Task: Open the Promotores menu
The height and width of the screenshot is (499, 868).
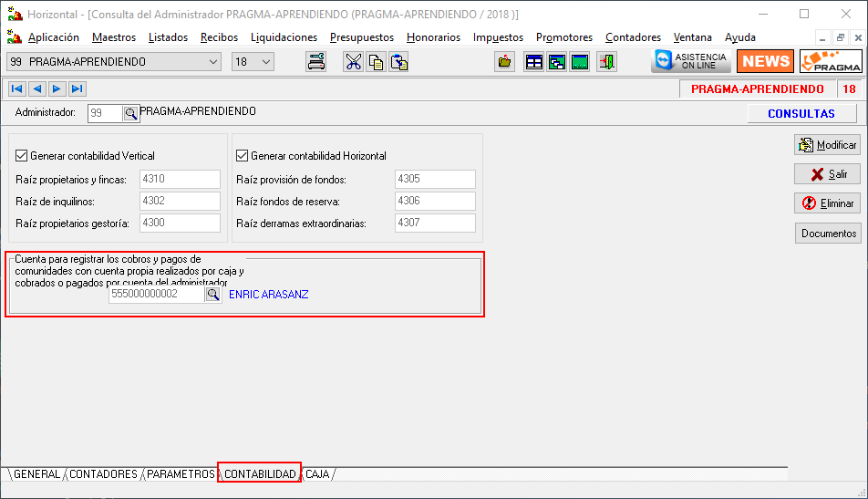Action: (x=564, y=37)
